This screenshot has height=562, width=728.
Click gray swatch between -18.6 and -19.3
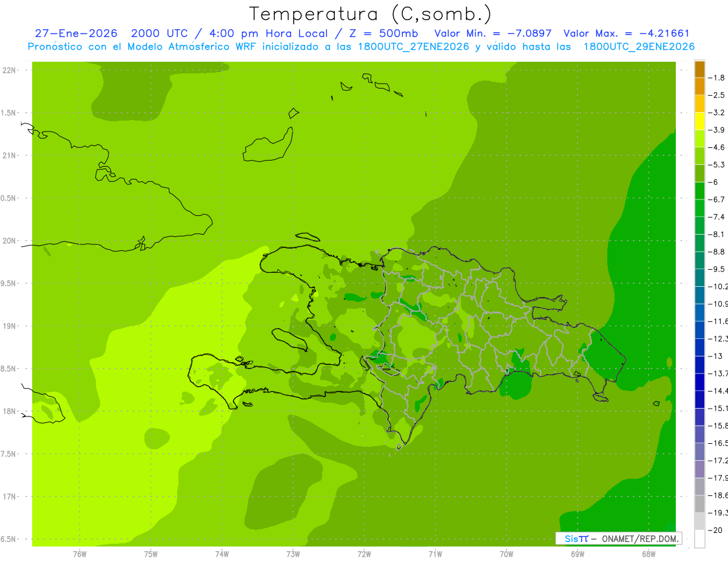(699, 504)
